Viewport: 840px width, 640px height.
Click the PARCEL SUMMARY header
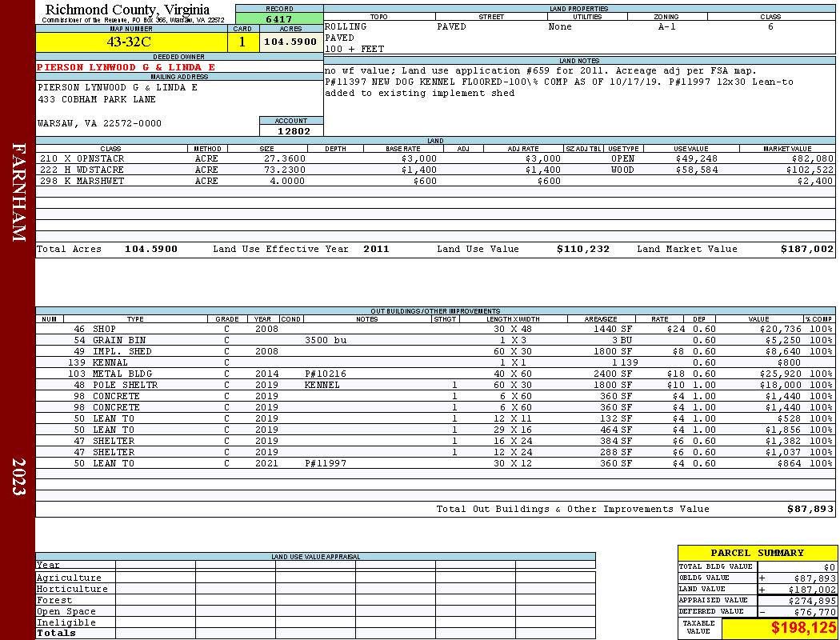coord(757,553)
